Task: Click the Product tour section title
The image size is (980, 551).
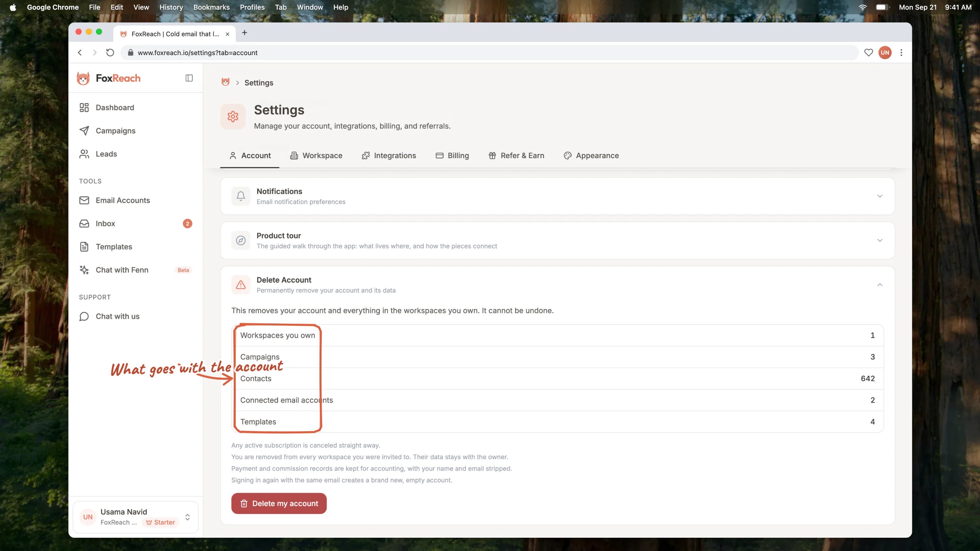Action: (x=278, y=235)
